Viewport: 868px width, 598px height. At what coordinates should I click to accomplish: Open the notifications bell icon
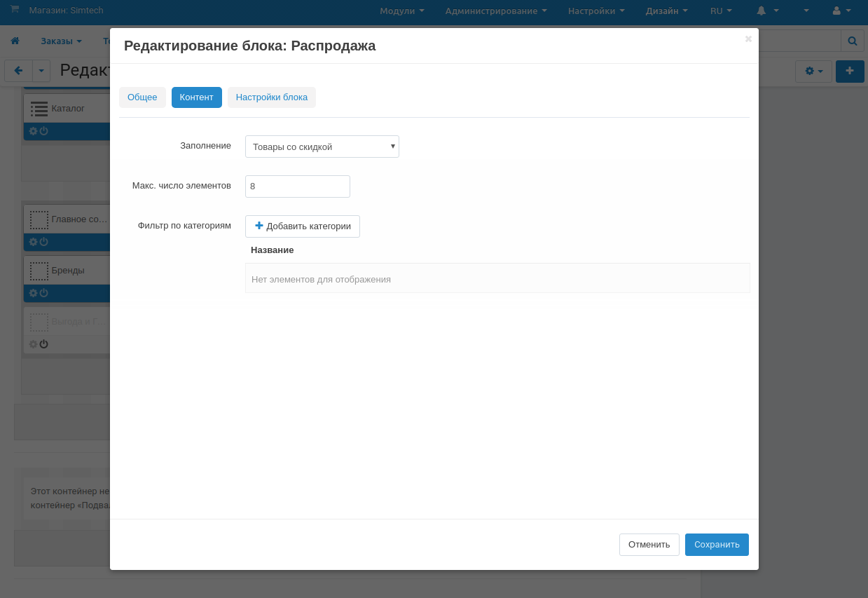(762, 11)
